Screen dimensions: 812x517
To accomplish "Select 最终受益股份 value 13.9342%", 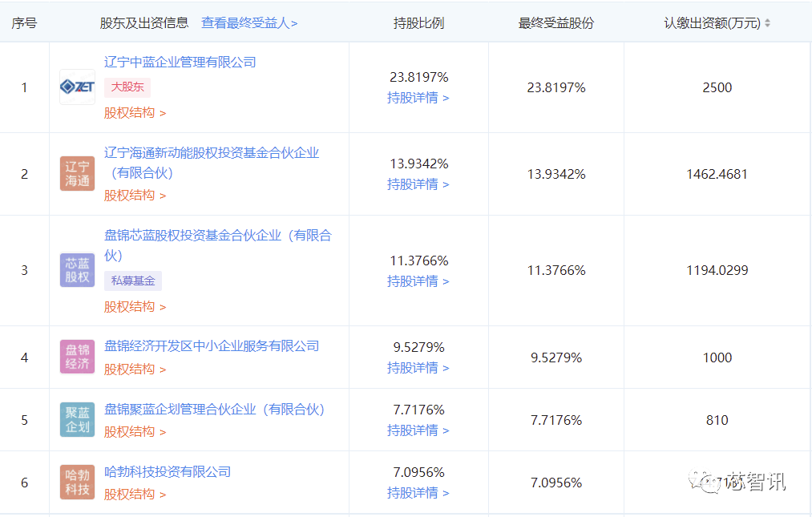I will [556, 174].
